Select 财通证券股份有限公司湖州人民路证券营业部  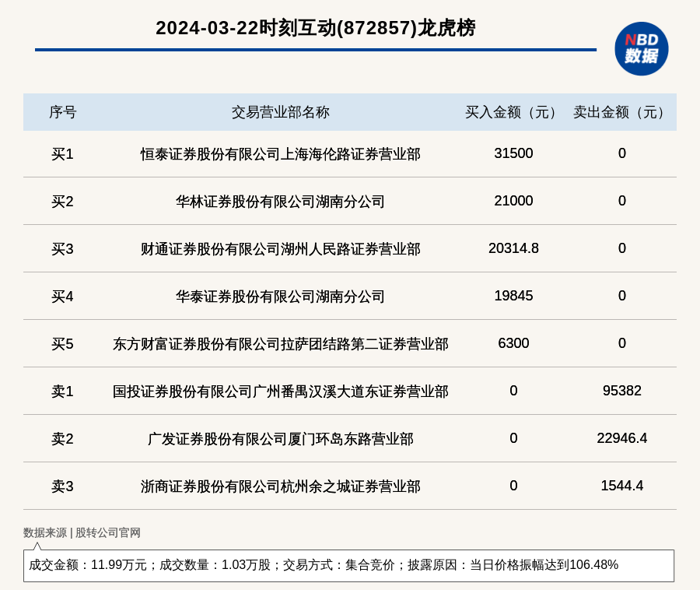click(280, 249)
